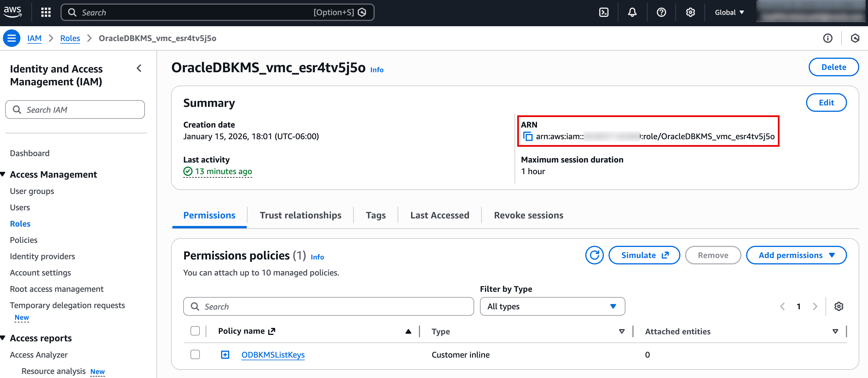Switch to the Permissions tab
The width and height of the screenshot is (868, 378).
tap(209, 215)
